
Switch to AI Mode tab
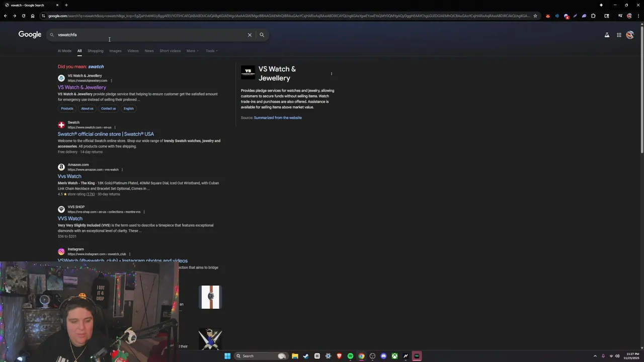64,51
